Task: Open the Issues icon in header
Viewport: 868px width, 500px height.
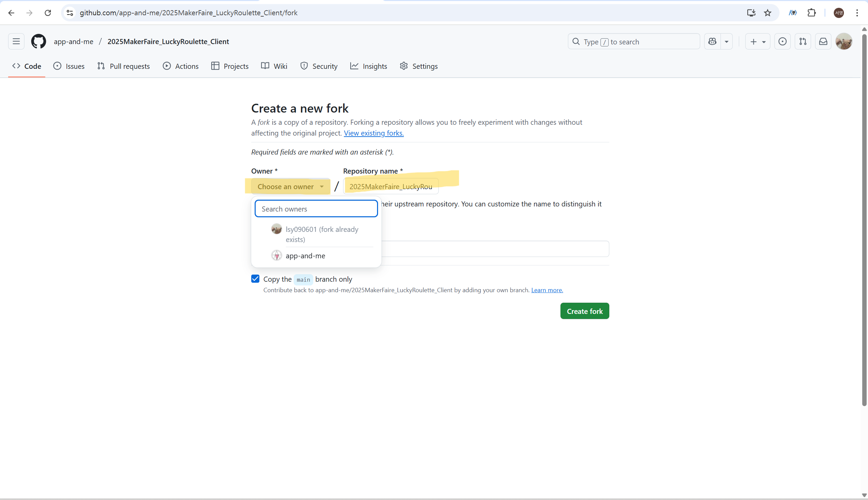Action: point(782,42)
